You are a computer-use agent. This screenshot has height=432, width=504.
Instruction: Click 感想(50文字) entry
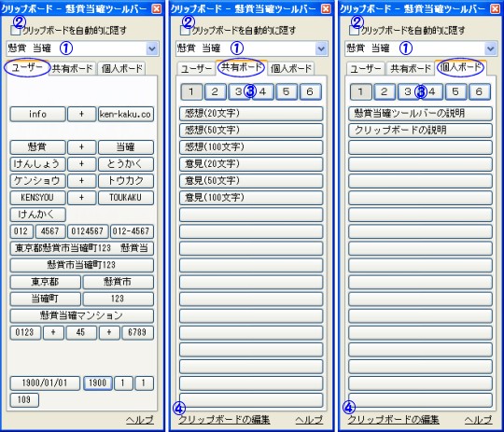251,131
